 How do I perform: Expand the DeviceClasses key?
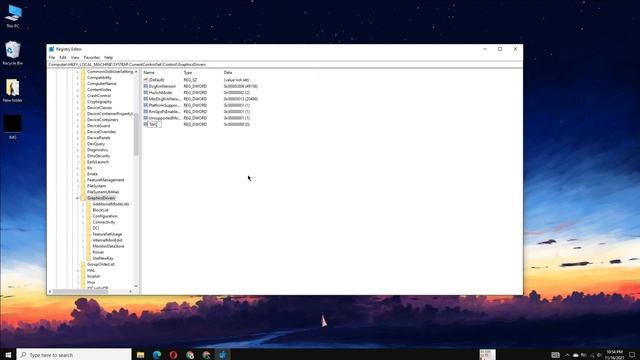(78, 108)
